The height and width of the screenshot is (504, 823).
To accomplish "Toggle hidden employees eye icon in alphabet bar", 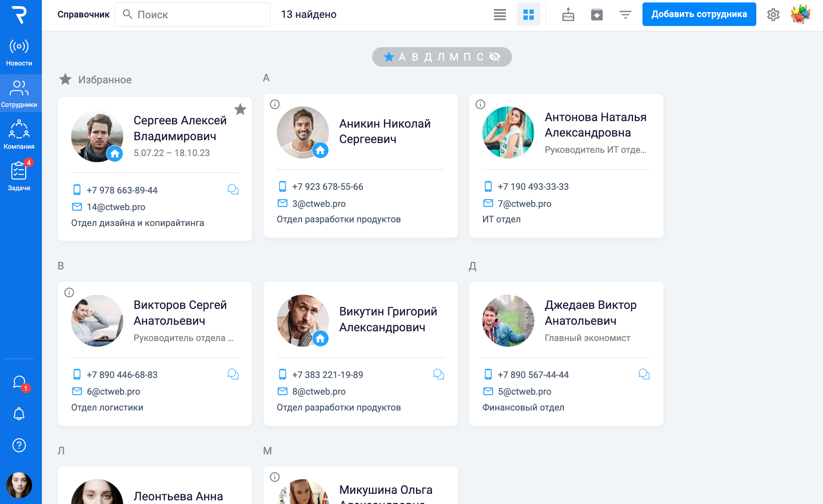I will pos(495,57).
